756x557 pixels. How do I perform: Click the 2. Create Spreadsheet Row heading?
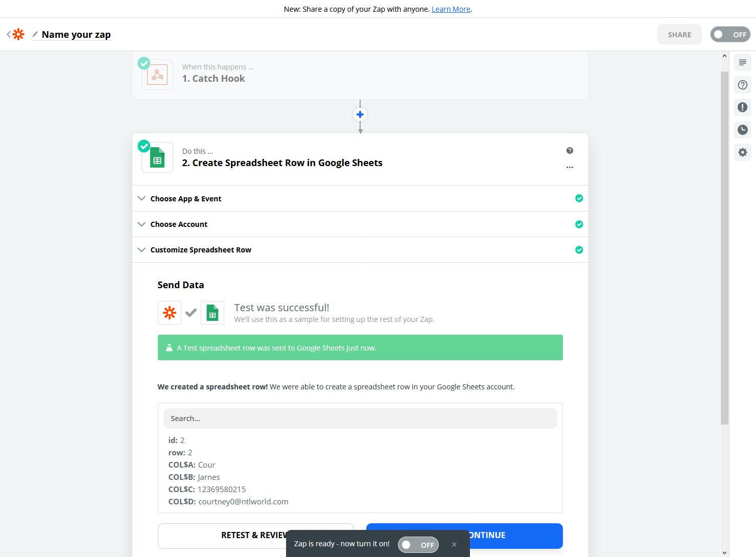tap(282, 163)
